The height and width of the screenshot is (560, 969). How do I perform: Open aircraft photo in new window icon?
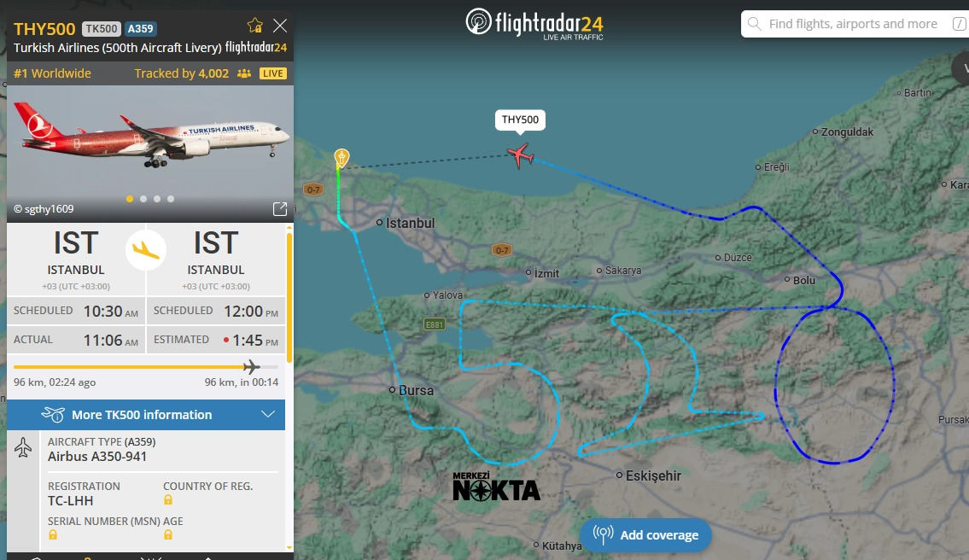[x=279, y=209]
